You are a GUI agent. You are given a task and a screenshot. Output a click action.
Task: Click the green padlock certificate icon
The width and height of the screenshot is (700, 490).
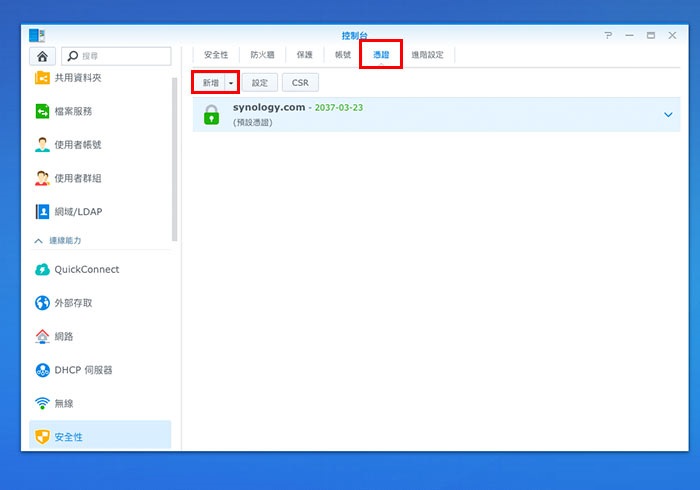212,115
